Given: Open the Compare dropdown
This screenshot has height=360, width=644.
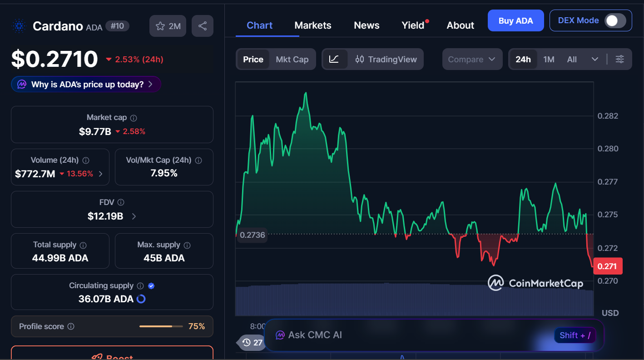Looking at the screenshot, I should point(472,59).
